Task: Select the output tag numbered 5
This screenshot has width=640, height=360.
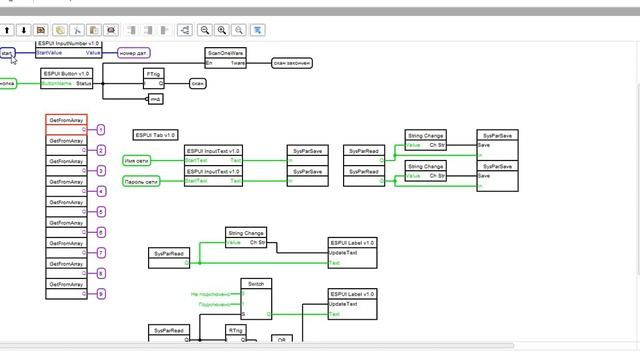Action: click(101, 212)
